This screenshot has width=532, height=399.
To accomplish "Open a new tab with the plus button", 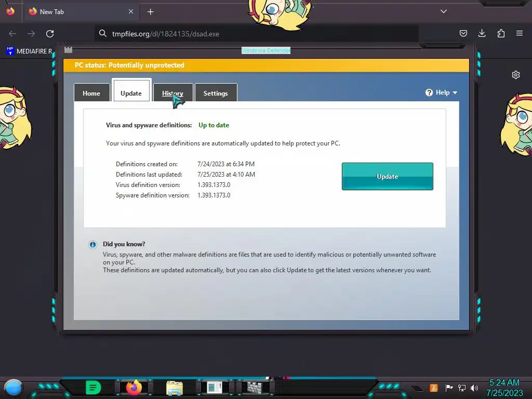I will 151,12.
